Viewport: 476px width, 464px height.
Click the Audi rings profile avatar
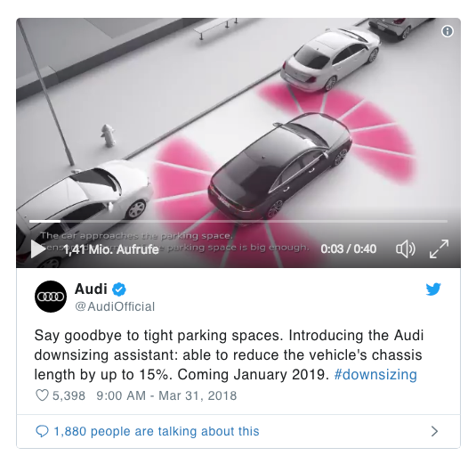coord(51,297)
